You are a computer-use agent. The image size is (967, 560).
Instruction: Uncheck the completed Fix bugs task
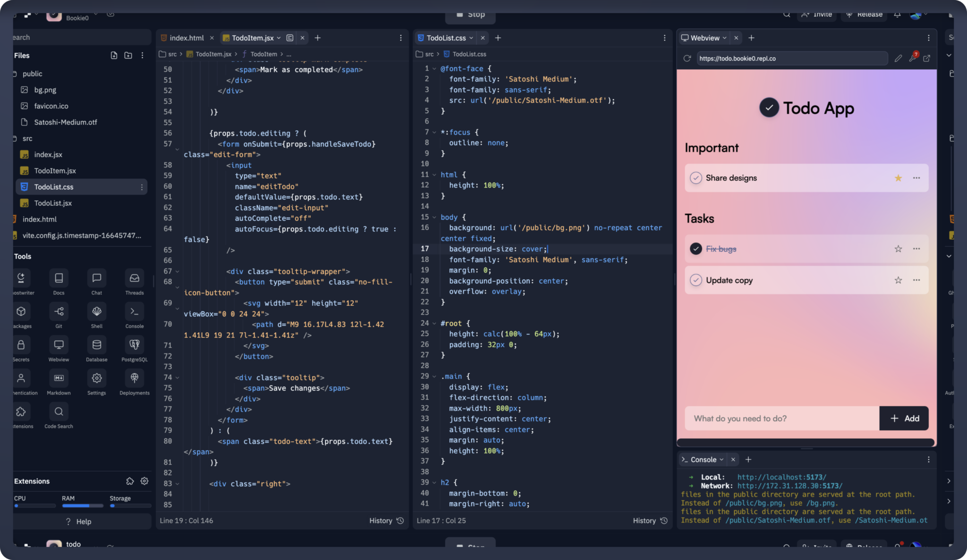(696, 249)
